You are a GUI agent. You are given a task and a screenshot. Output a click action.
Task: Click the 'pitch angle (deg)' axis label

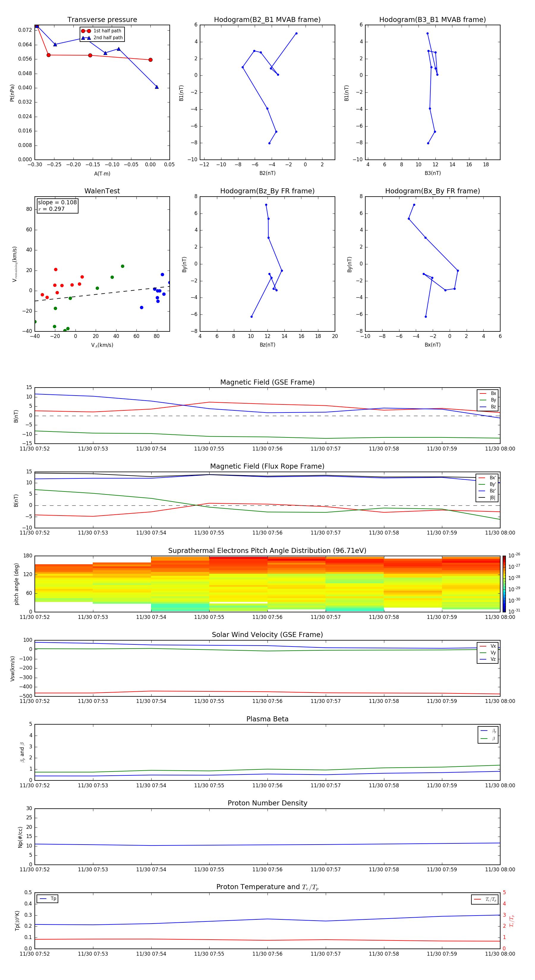click(16, 584)
